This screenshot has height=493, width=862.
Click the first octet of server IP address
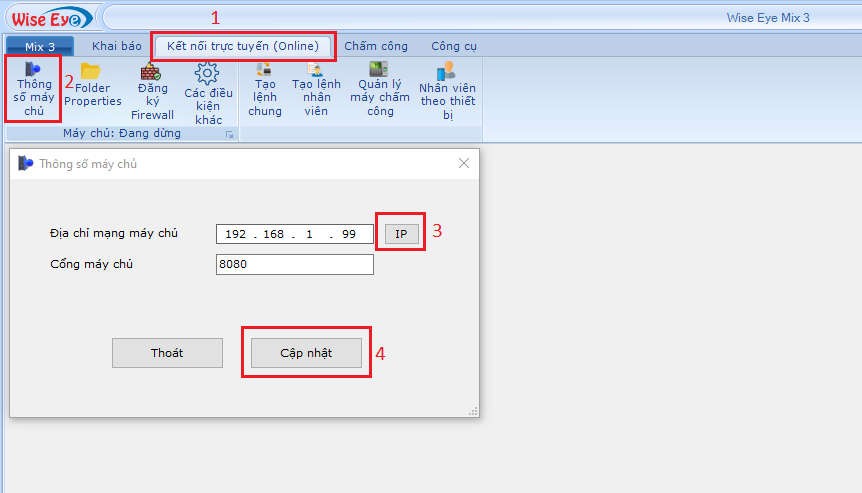tap(236, 233)
